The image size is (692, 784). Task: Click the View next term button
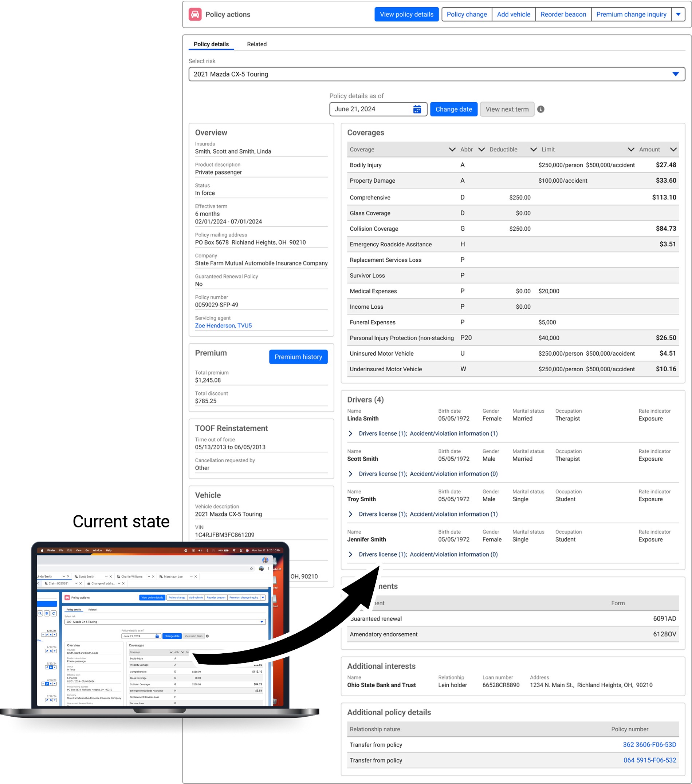tap(507, 109)
